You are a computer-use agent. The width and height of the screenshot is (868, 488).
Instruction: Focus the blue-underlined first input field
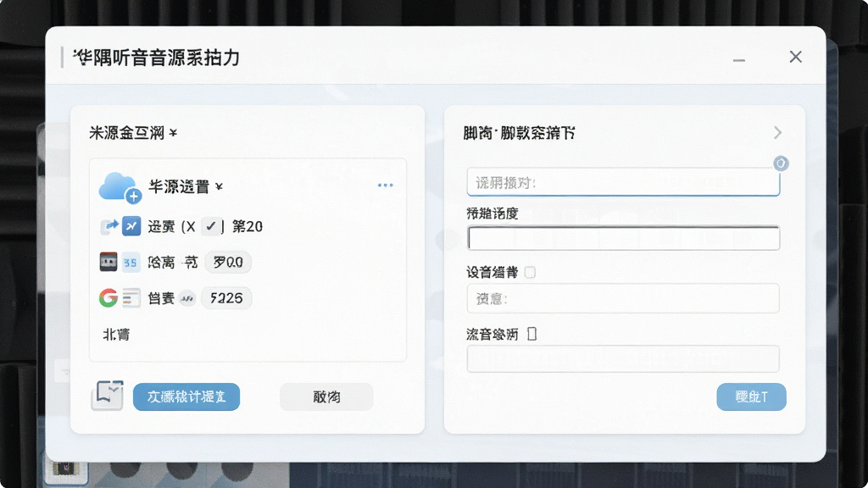tap(623, 183)
